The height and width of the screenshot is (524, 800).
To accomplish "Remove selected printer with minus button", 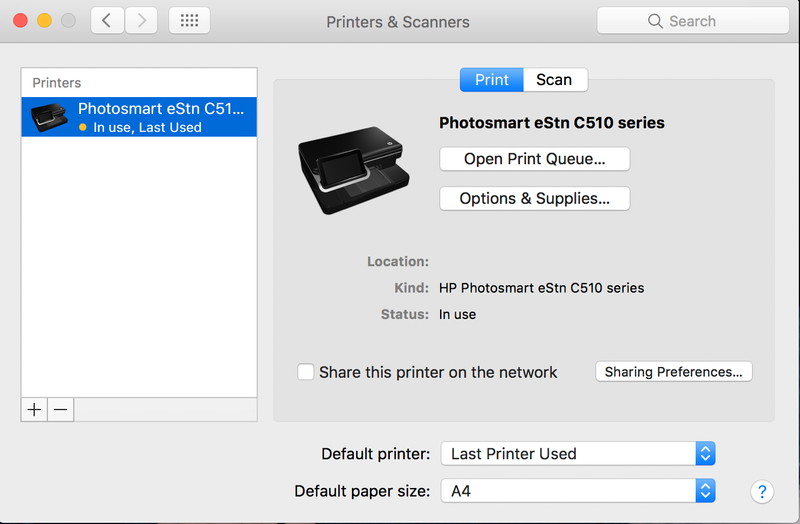I will (61, 410).
